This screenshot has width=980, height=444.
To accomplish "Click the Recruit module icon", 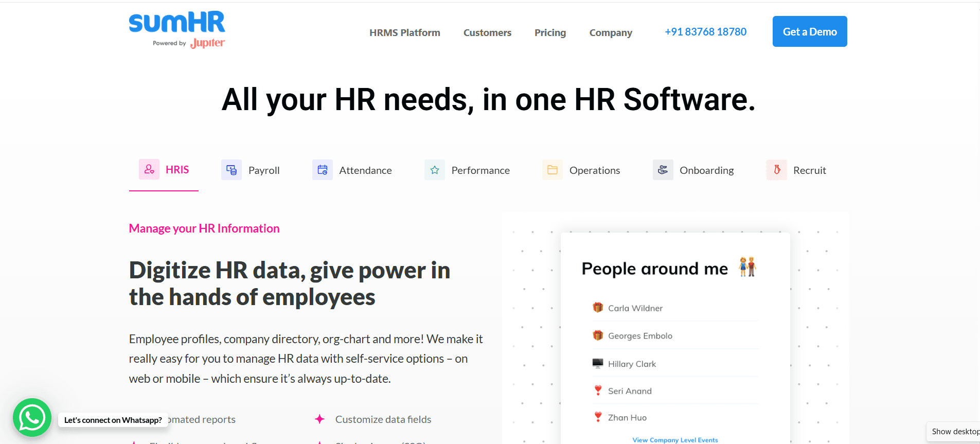I will pyautogui.click(x=777, y=170).
